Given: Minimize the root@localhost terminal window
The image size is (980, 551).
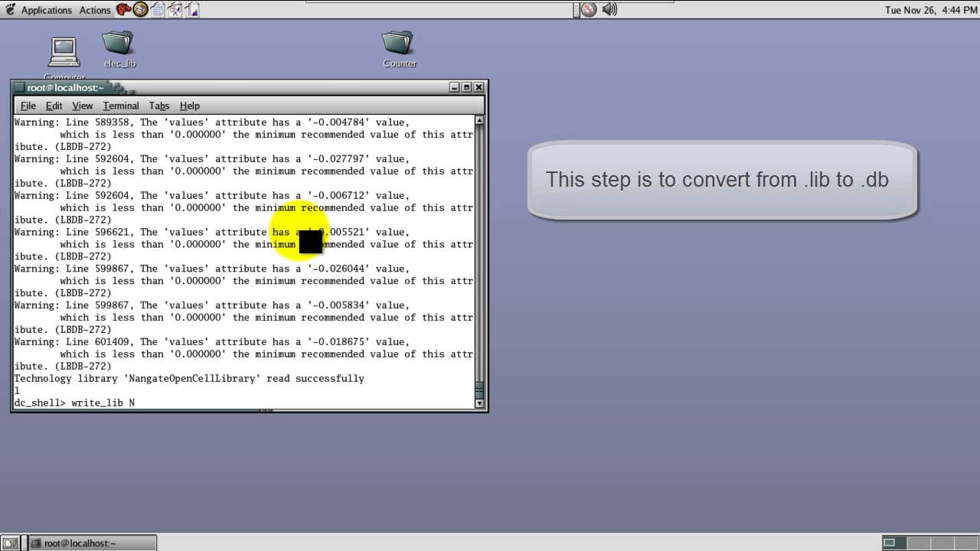Looking at the screenshot, I should (x=455, y=87).
